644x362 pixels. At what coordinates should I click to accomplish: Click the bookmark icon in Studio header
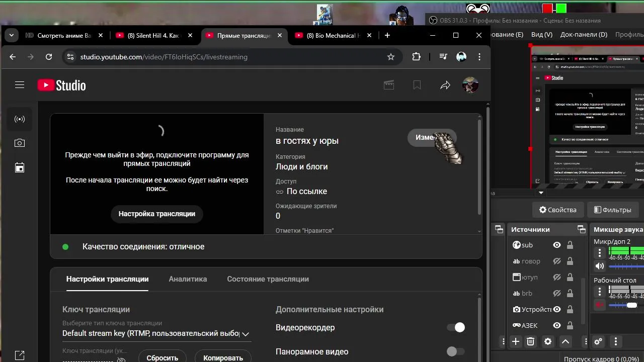click(417, 85)
